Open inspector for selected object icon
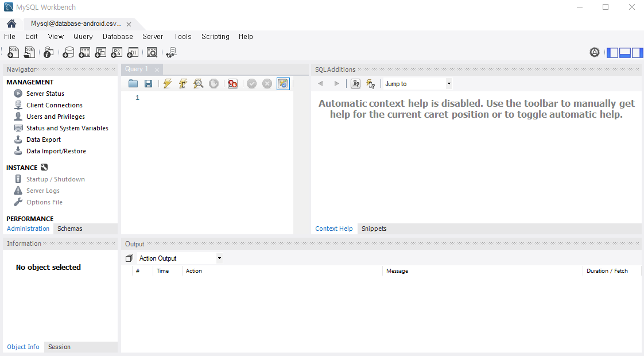Image resolution: width=644 pixels, height=356 pixels. (x=48, y=52)
